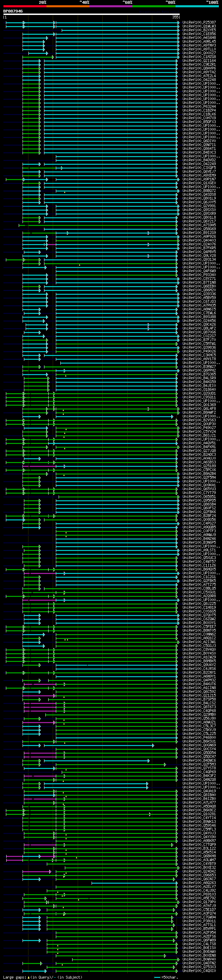Select the UniRef100_Q86SB4 label

pos(199,504)
